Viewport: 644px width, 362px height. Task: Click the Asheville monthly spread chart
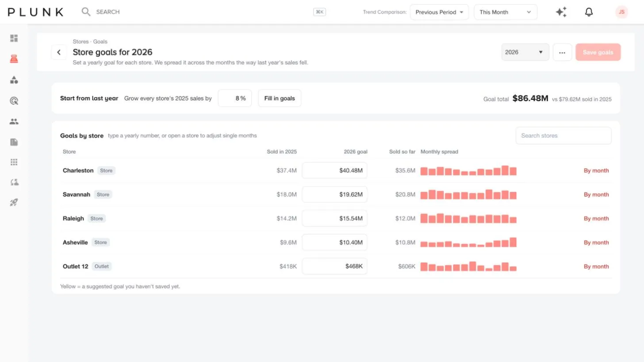pyautogui.click(x=468, y=242)
